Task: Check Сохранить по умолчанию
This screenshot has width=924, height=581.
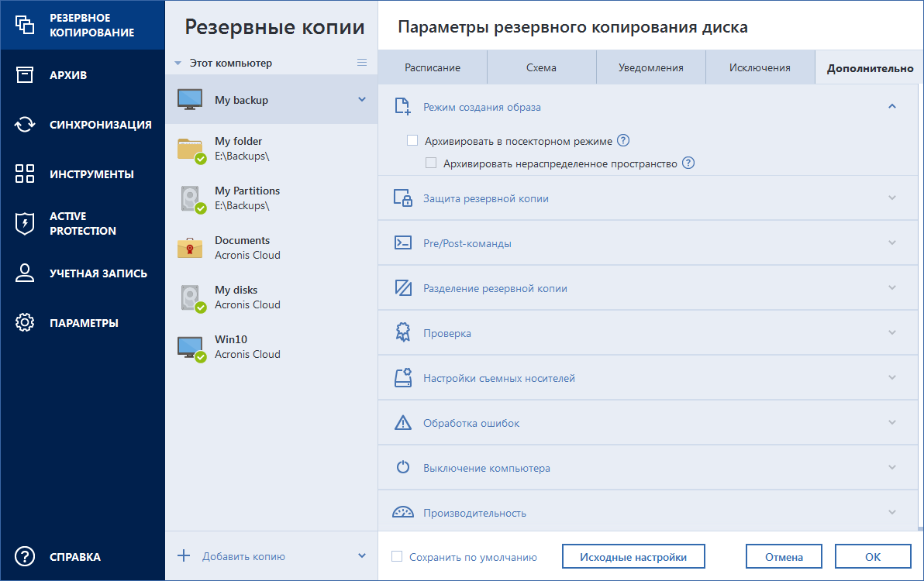Action: [x=398, y=556]
